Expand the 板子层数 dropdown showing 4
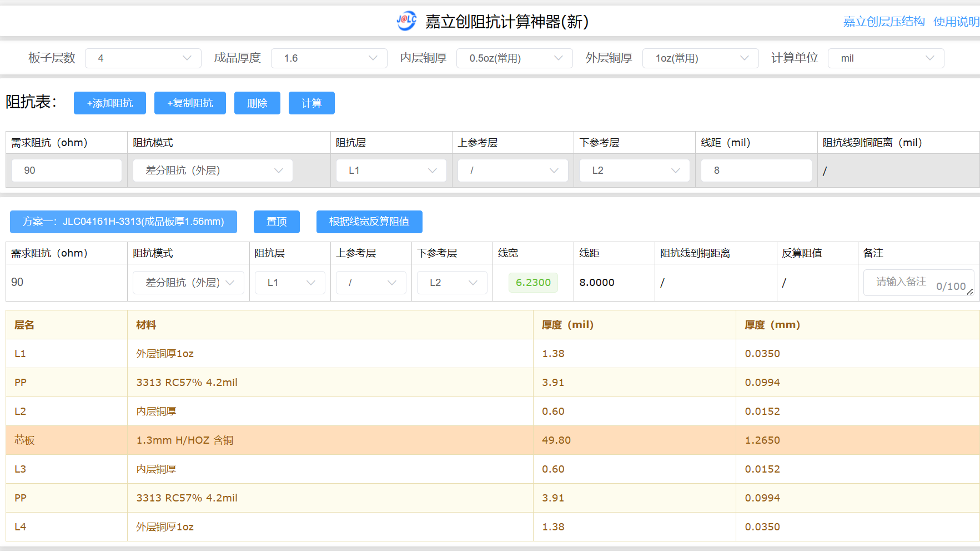This screenshot has width=980, height=552. click(x=143, y=58)
